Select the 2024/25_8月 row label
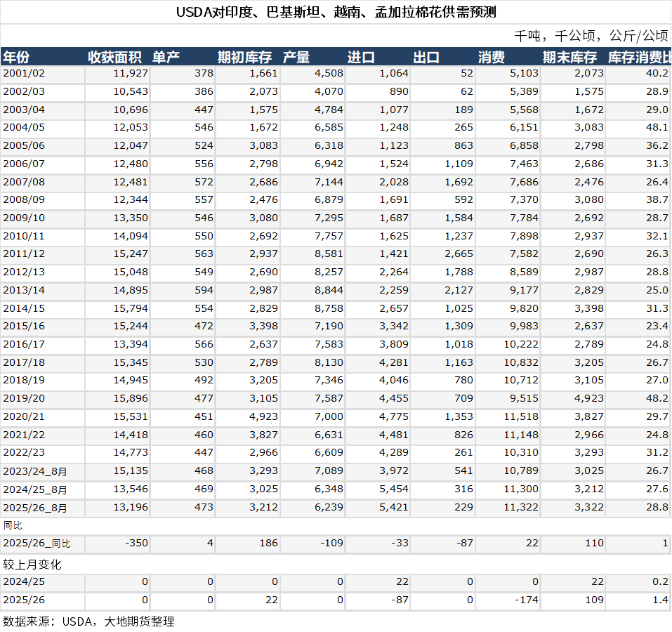 pyautogui.click(x=35, y=489)
